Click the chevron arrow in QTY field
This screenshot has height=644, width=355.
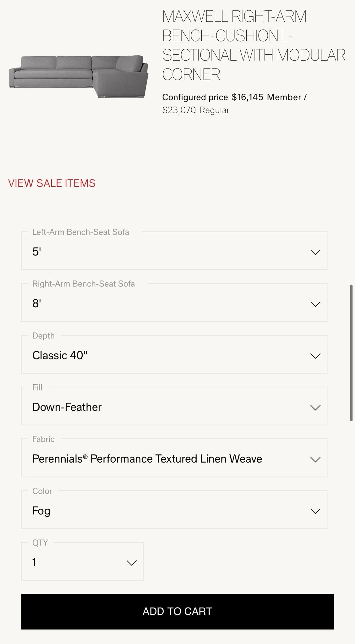(131, 563)
